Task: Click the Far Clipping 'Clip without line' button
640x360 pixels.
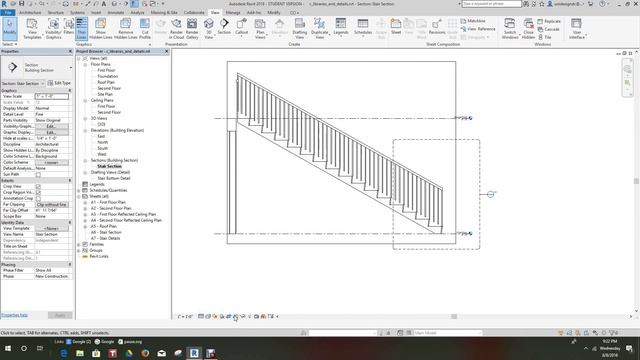Action: [51, 204]
